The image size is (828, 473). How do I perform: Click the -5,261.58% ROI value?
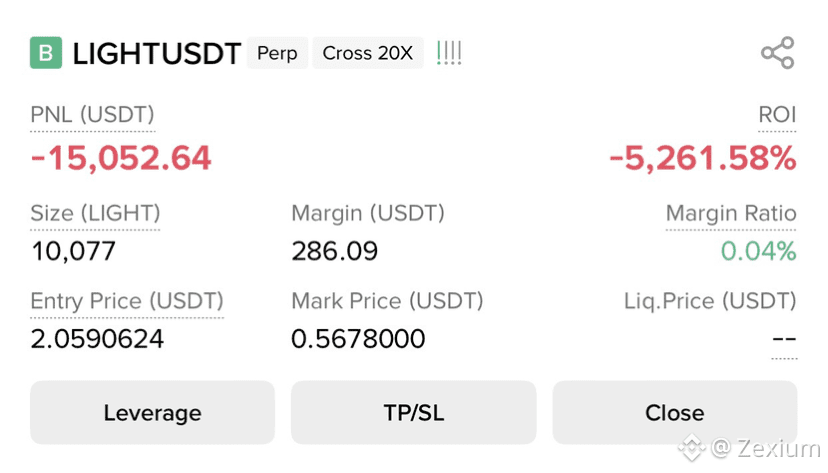click(x=702, y=158)
